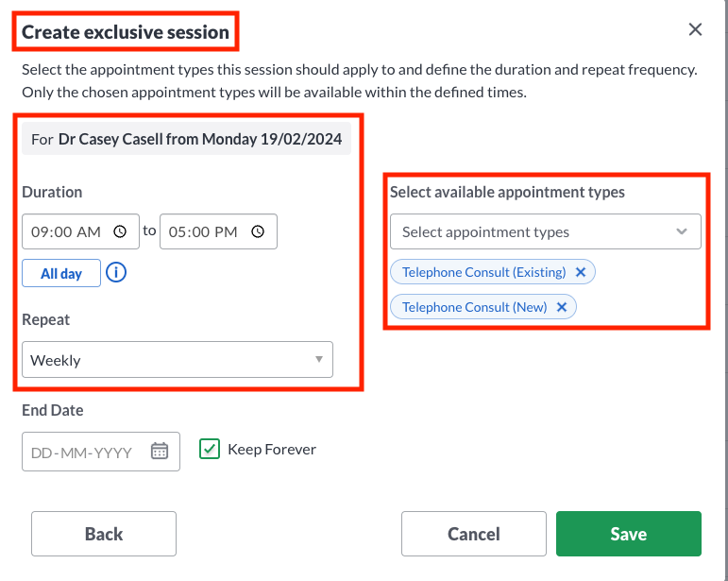
Task: Click the clock icon in start time field
Action: (120, 231)
